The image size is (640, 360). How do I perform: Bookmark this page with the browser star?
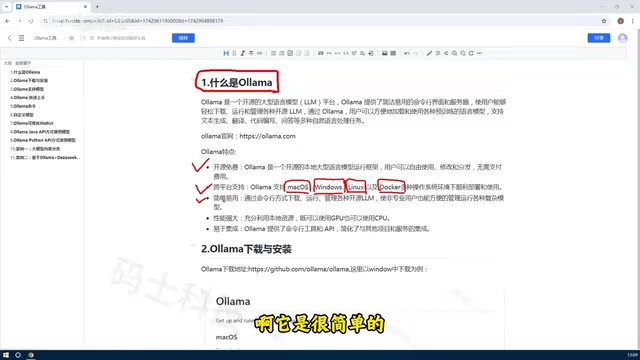(x=604, y=21)
